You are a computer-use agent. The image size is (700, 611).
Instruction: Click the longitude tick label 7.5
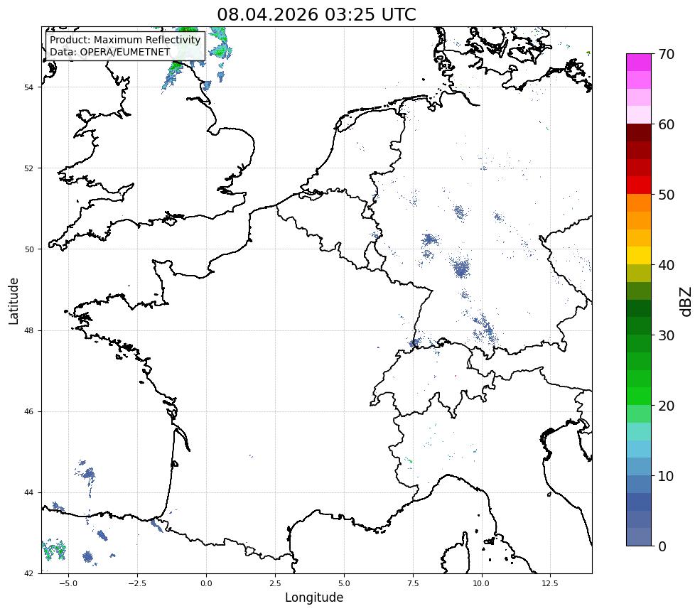click(413, 583)
